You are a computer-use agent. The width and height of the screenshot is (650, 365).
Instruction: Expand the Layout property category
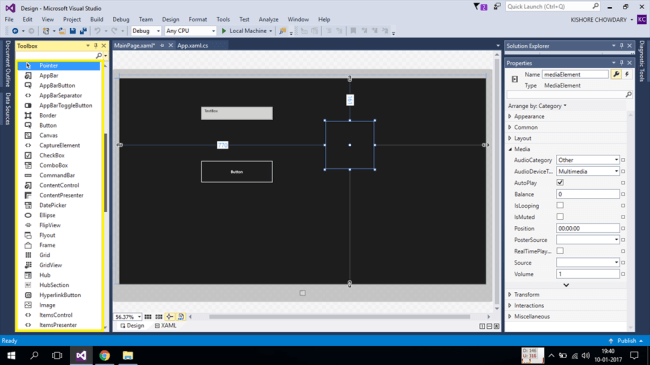point(510,138)
